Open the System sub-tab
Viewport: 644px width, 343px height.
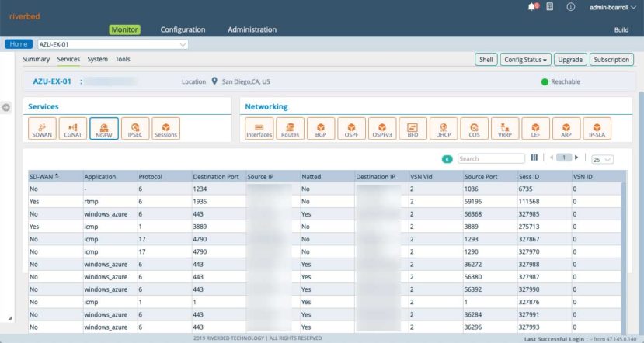pos(98,59)
